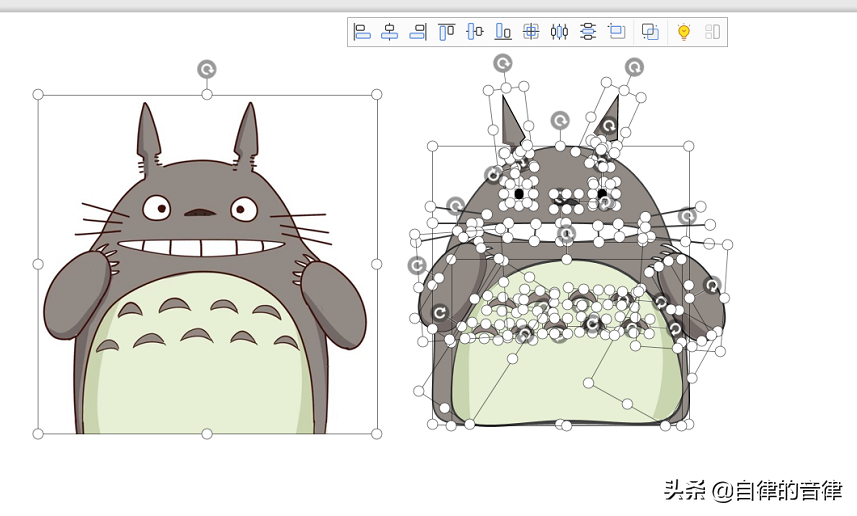Align selected objects to the bottom
The width and height of the screenshot is (857, 516).
click(x=503, y=32)
